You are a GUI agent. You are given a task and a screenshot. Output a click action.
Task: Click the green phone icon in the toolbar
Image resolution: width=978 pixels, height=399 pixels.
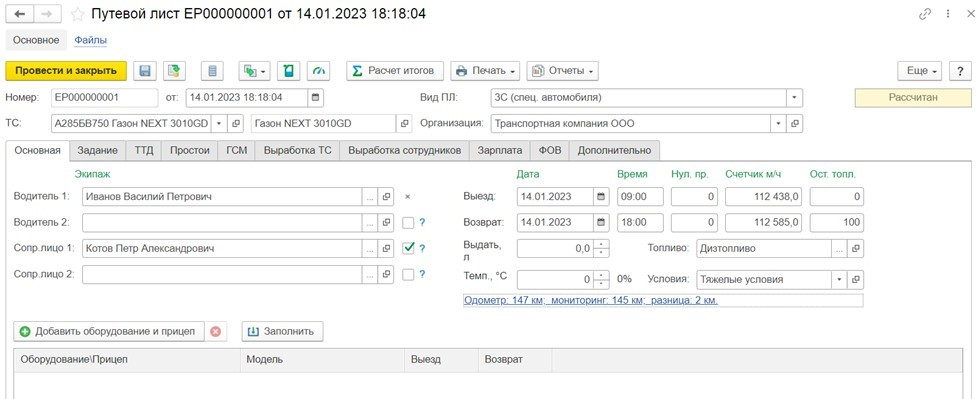(289, 71)
